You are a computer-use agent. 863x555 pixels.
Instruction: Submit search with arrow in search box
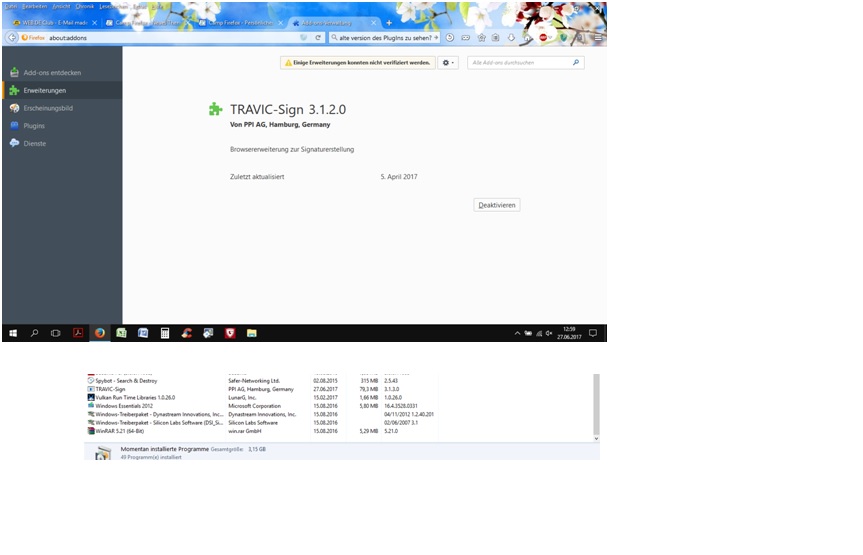[436, 37]
